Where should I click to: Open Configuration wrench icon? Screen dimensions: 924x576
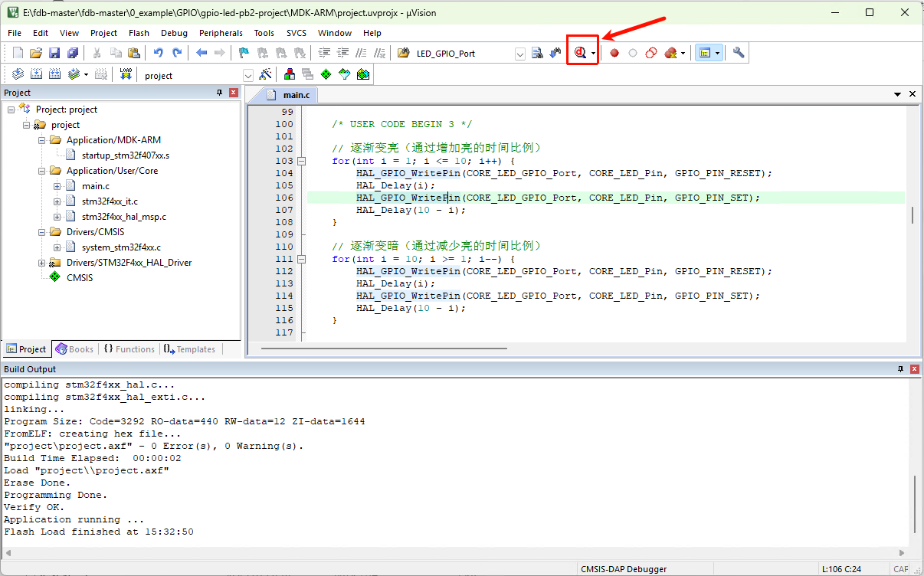(738, 53)
